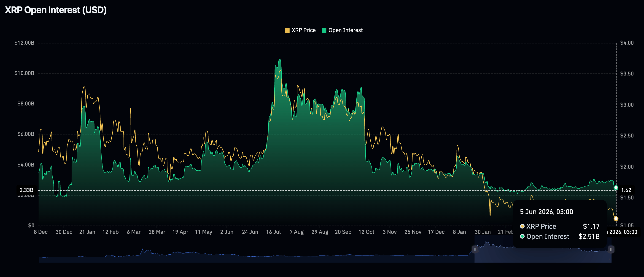Click the 24 Jun date label
The height and width of the screenshot is (277, 644).
point(250,232)
